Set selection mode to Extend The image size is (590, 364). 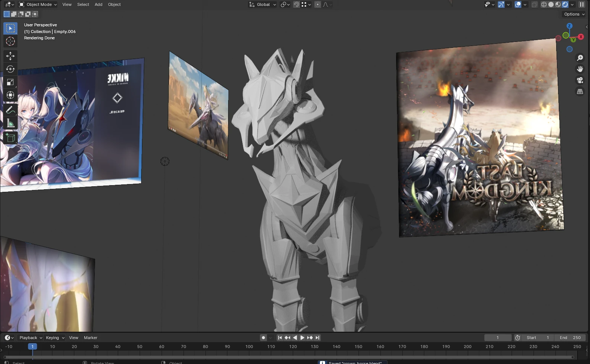tap(14, 14)
